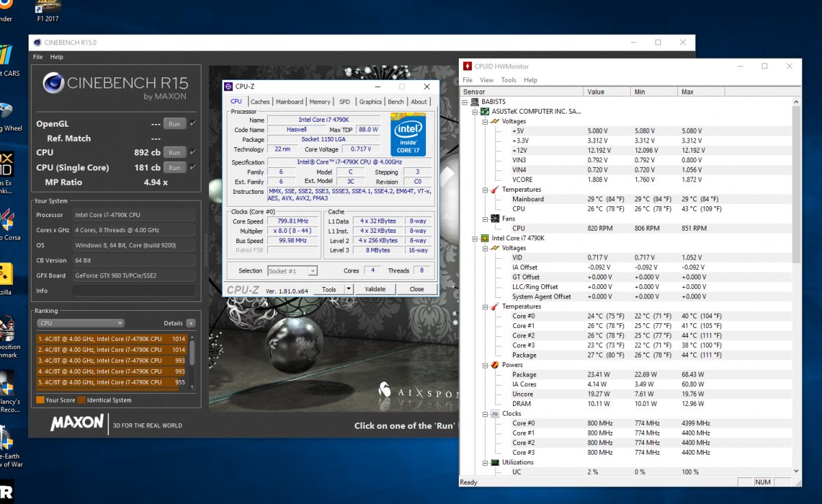
Task: Click the Intel Core i7 4790K chip icon
Action: (x=484, y=238)
